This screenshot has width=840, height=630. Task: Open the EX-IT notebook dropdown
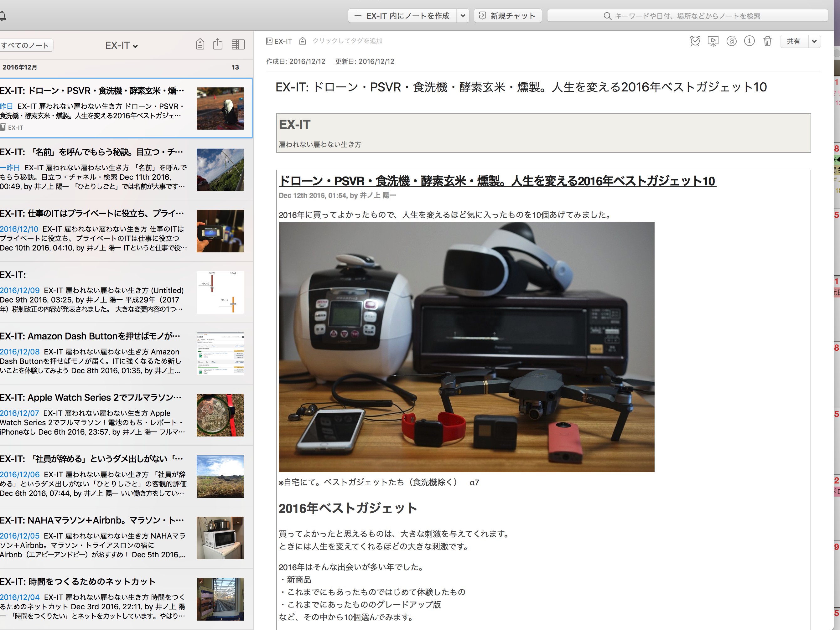(x=122, y=45)
